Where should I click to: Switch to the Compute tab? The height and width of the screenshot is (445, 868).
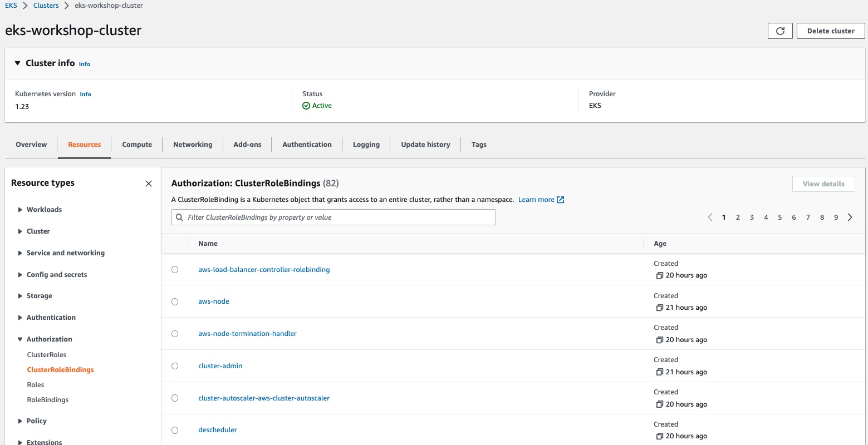coord(137,145)
